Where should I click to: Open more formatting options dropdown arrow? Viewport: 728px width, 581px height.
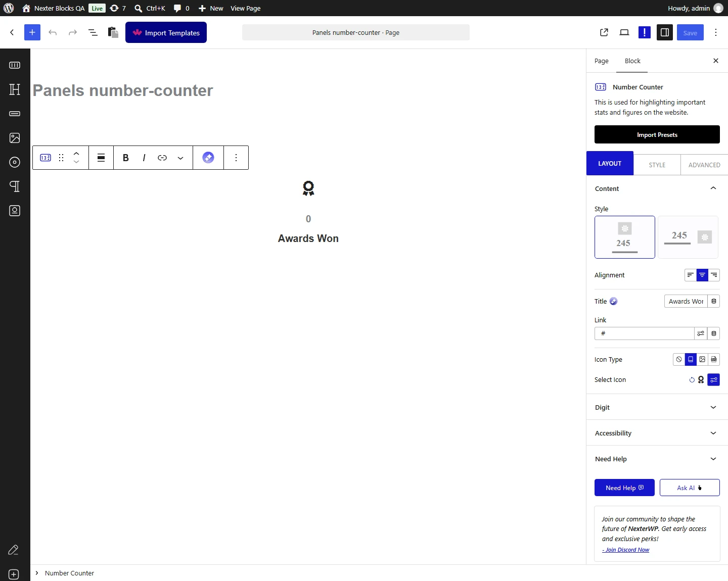(180, 158)
